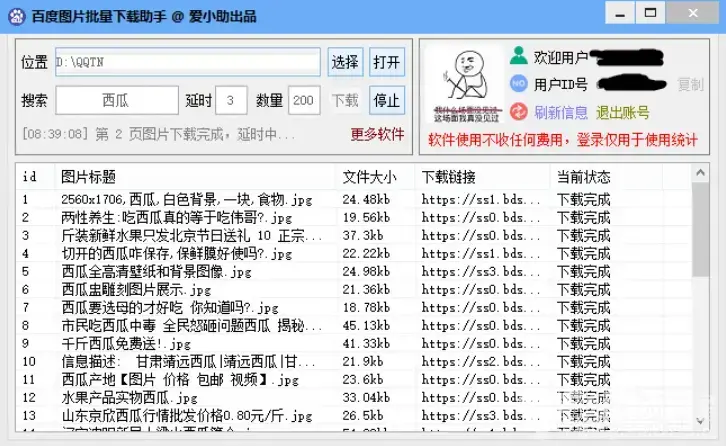Click the 用户ID号 label
This screenshot has width=726, height=446.
561,85
